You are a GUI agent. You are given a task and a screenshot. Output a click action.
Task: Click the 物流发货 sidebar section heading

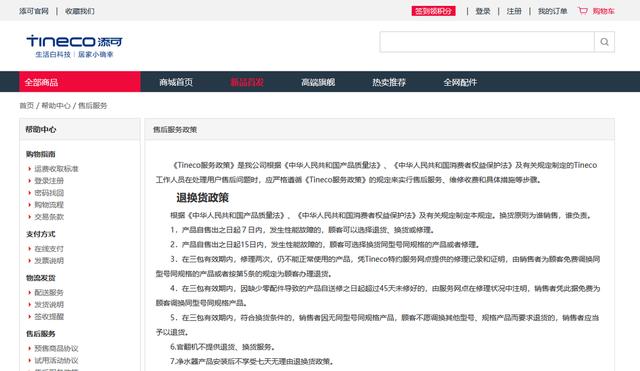pos(41,278)
